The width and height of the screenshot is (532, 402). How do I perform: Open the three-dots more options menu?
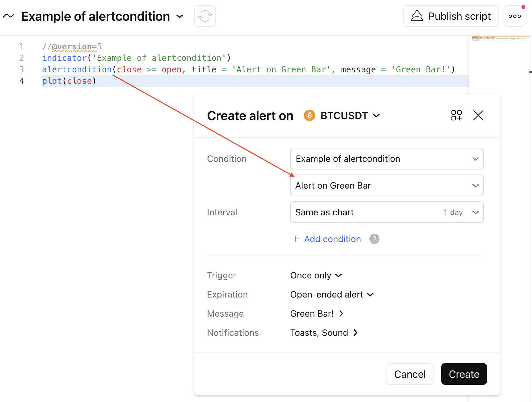click(514, 16)
